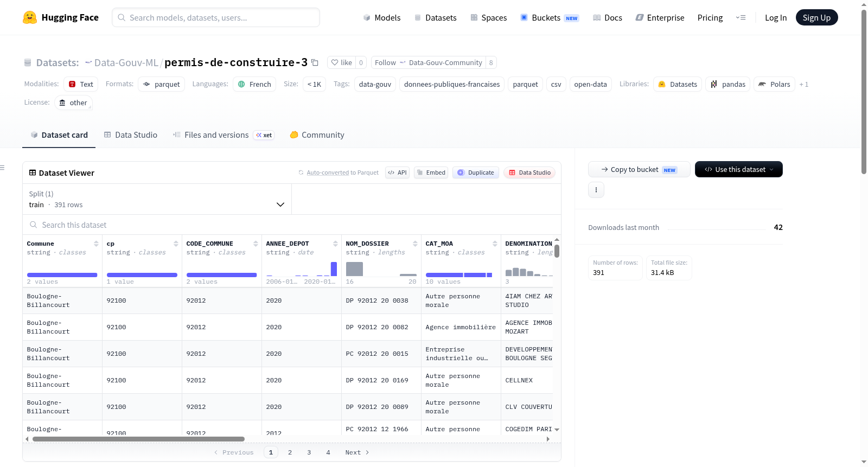
Task: Click the CELLNEX denomination cell
Action: pyautogui.click(x=527, y=380)
